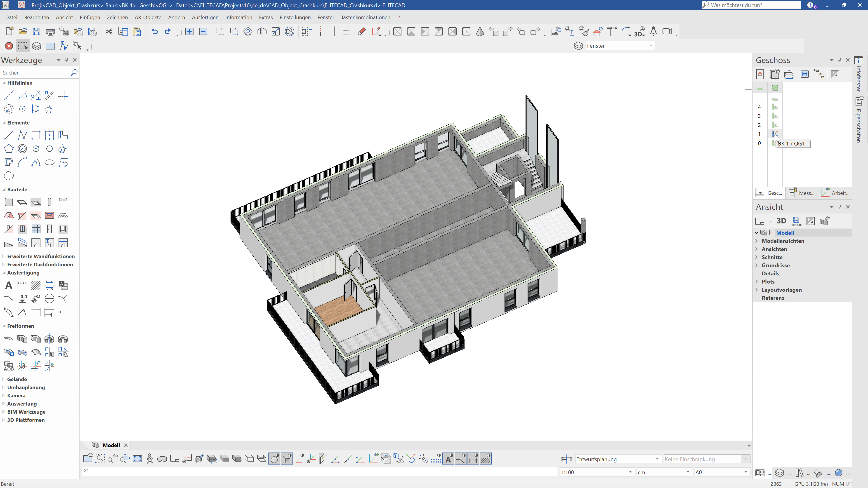Screen dimensions: 868x488
Task: Select the text annotation tool under Ausfertigung
Action: (9, 286)
